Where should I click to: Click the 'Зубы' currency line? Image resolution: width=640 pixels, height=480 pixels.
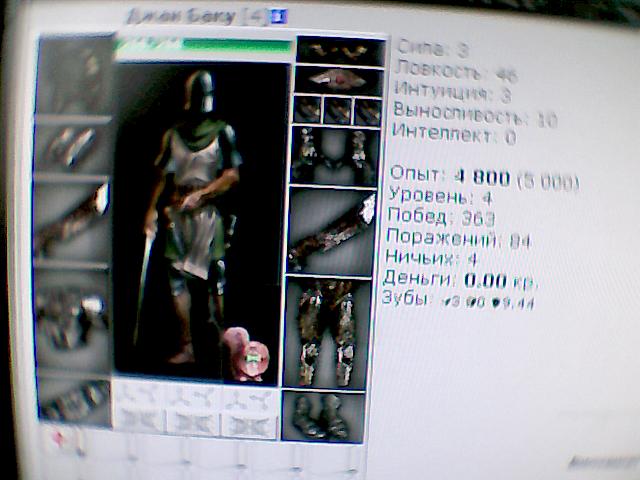click(458, 300)
